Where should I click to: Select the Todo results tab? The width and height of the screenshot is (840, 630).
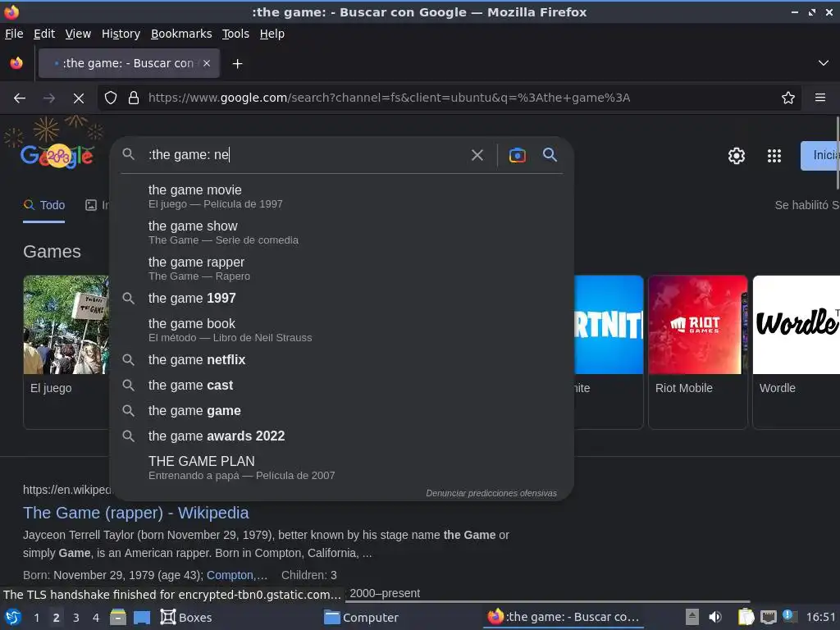tap(44, 205)
